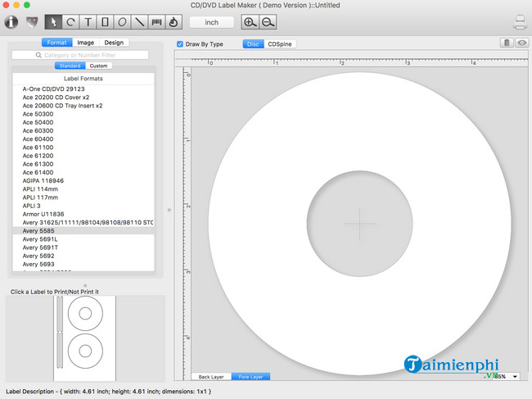Select the rectangle shape tool
Image resolution: width=532 pixels, height=399 pixels.
(105, 22)
